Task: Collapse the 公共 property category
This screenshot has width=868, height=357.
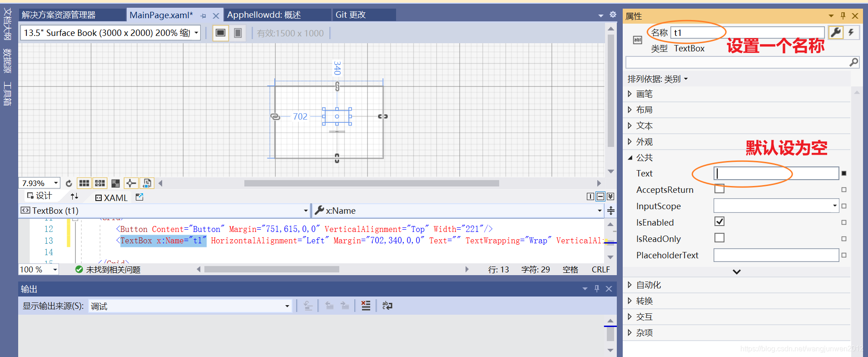Action: point(630,158)
